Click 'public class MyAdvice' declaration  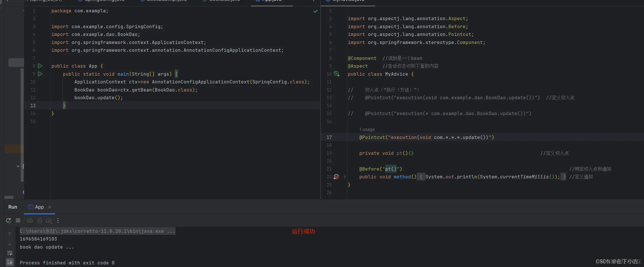point(381,74)
